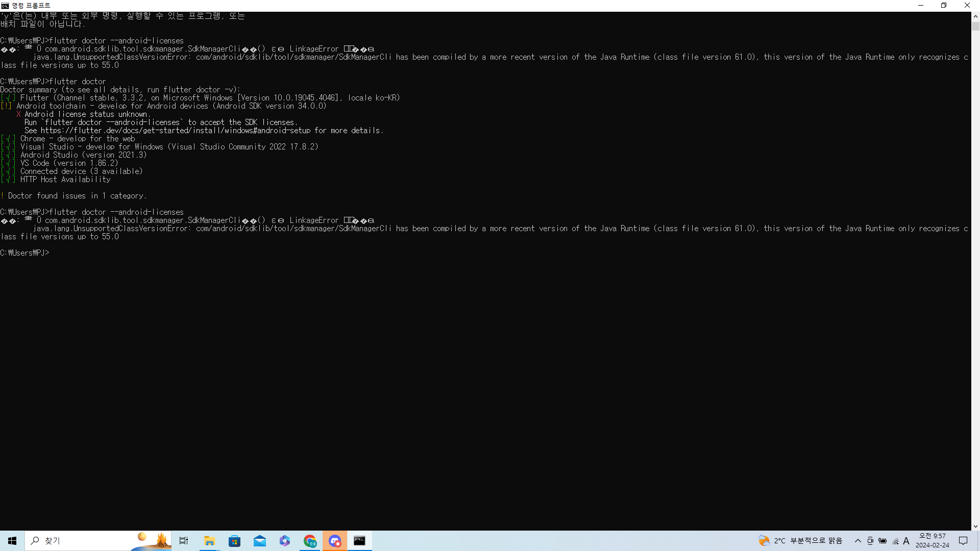Screen dimensions: 980x551
Task: Click the "Visual Studio - develop for Windows" line
Action: (x=169, y=147)
